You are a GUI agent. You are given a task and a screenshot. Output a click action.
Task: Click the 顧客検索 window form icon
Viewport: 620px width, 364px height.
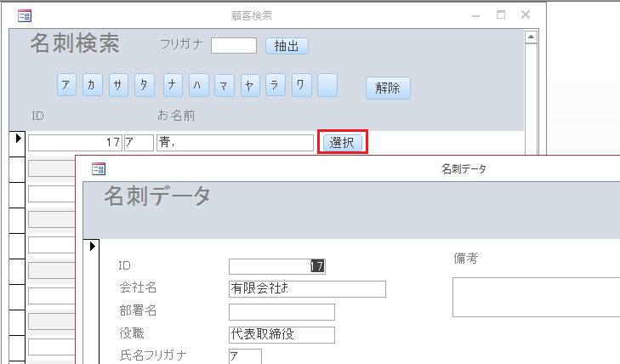(x=24, y=15)
